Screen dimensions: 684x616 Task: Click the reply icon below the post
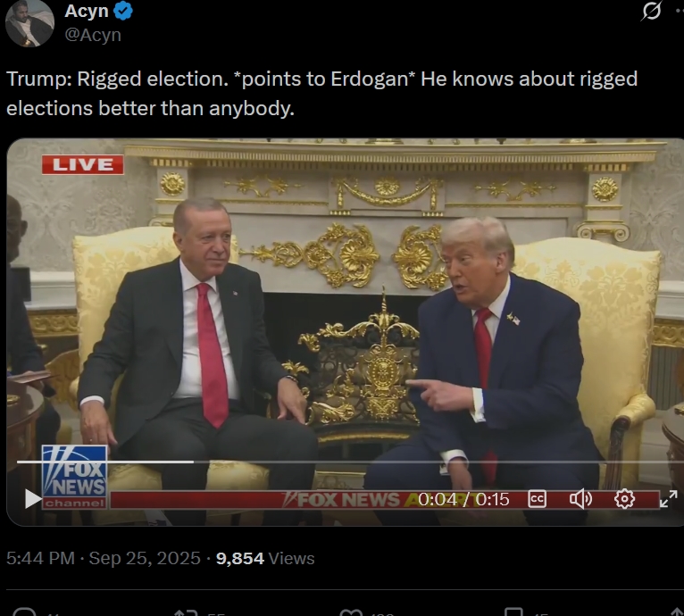pyautogui.click(x=24, y=612)
